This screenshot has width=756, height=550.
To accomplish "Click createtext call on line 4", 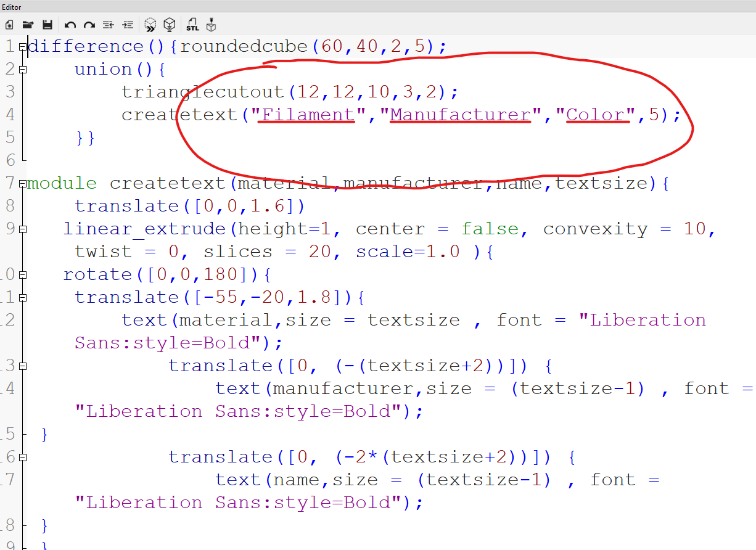I will click(x=179, y=115).
